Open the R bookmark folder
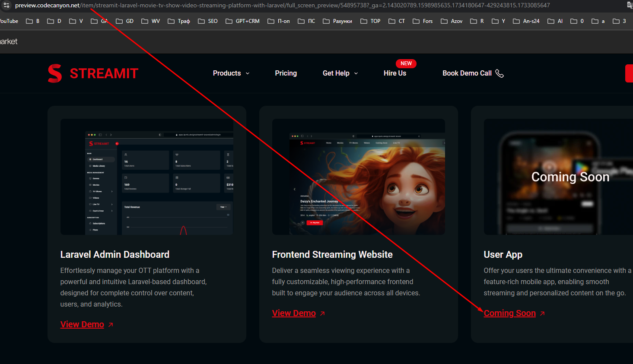This screenshot has height=364, width=633. pyautogui.click(x=477, y=21)
